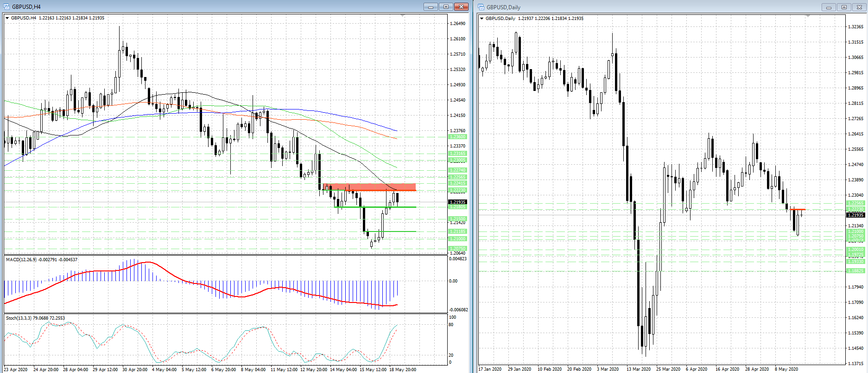Expand the triangle beside GBPUSD,Daily chart label
The image size is (868, 373).
tap(482, 19)
